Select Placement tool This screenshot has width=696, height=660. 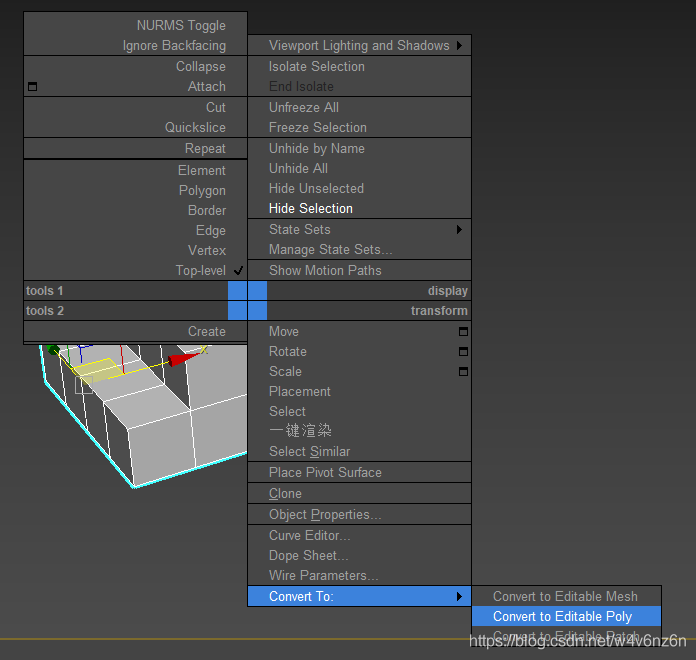300,391
